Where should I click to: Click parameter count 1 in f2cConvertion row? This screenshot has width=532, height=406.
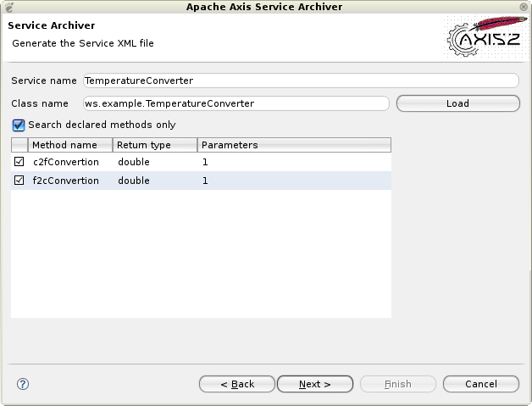coord(205,181)
